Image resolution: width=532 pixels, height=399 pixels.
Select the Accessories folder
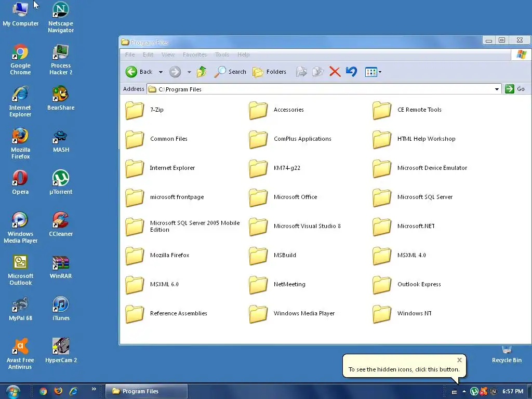(276, 110)
